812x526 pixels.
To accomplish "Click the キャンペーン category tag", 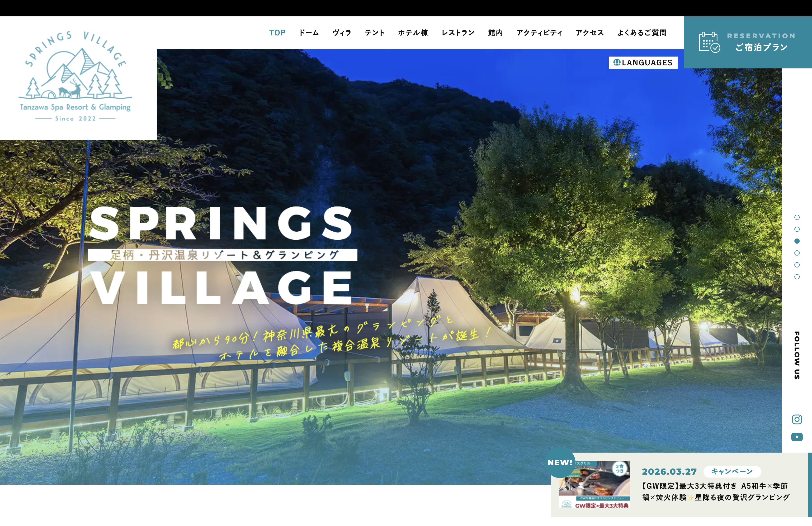I will tap(732, 471).
